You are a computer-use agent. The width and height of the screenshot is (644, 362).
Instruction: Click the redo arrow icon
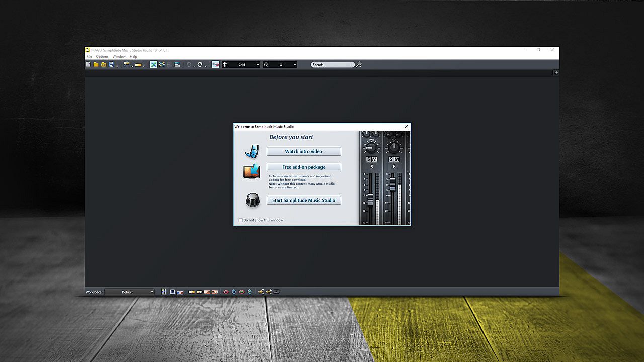[x=200, y=65]
